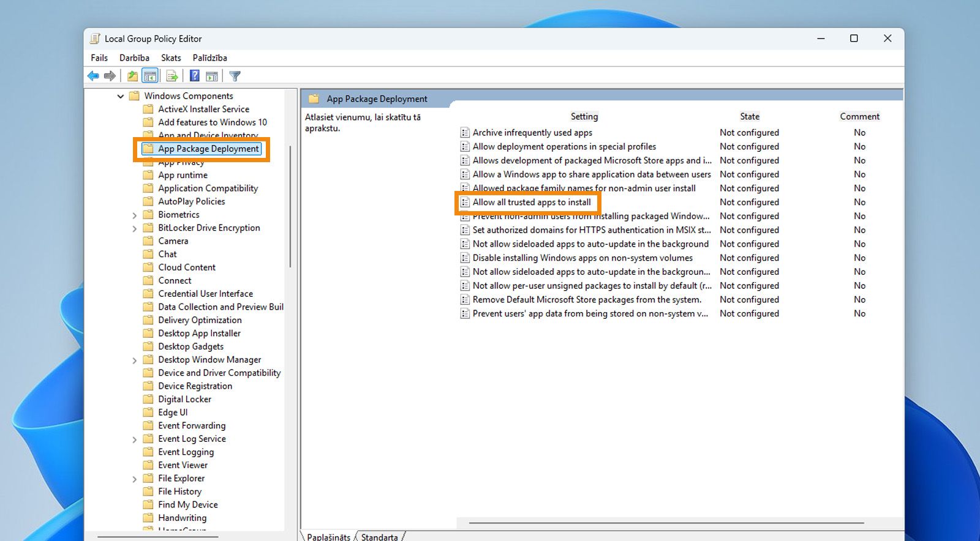This screenshot has width=980, height=541.
Task: Select the Delivery Optimization folder
Action: [200, 320]
